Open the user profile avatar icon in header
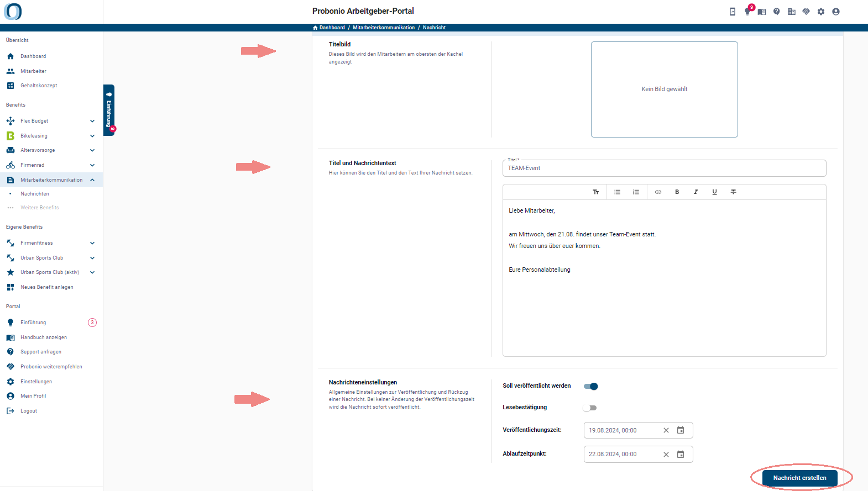 836,12
